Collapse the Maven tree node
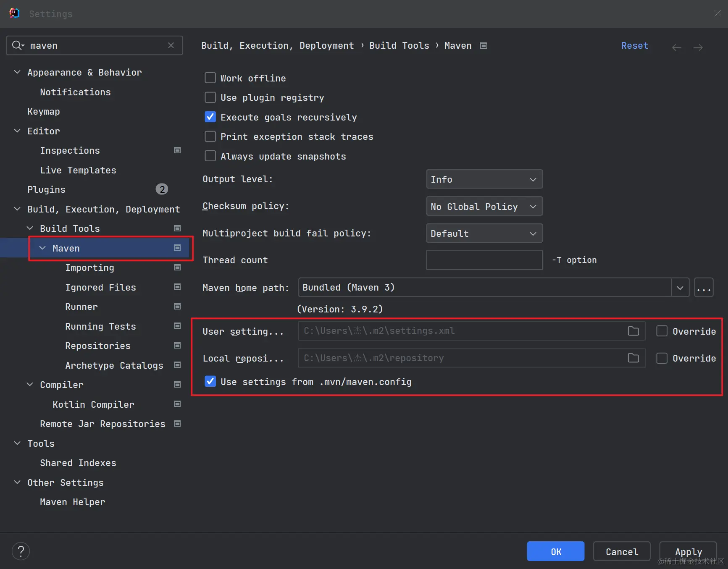Image resolution: width=728 pixels, height=569 pixels. pyautogui.click(x=42, y=248)
